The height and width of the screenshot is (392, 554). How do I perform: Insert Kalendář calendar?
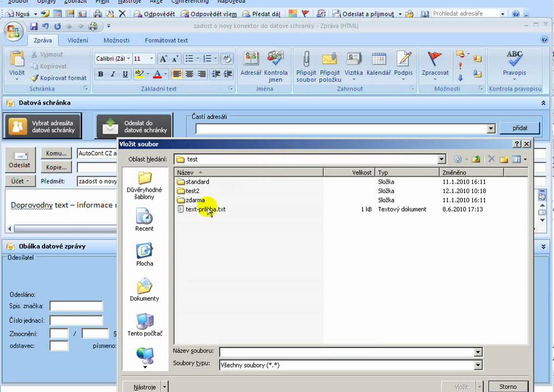click(x=379, y=64)
